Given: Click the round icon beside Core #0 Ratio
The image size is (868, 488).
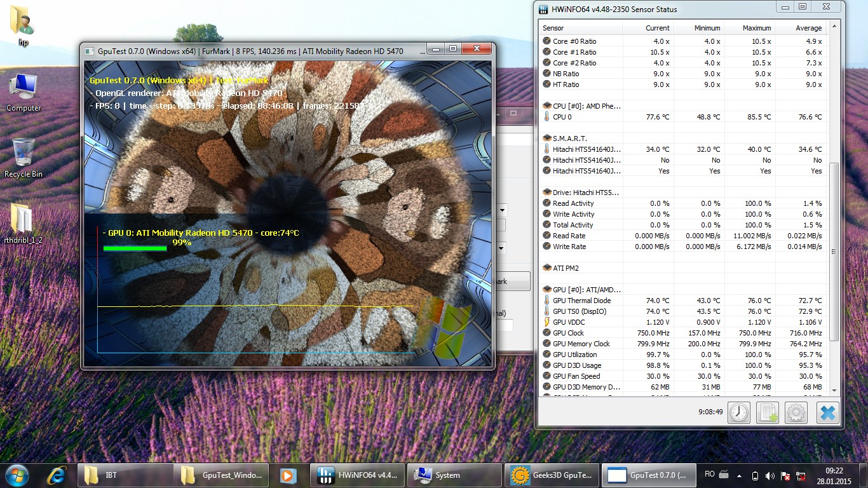Looking at the screenshot, I should click(546, 41).
